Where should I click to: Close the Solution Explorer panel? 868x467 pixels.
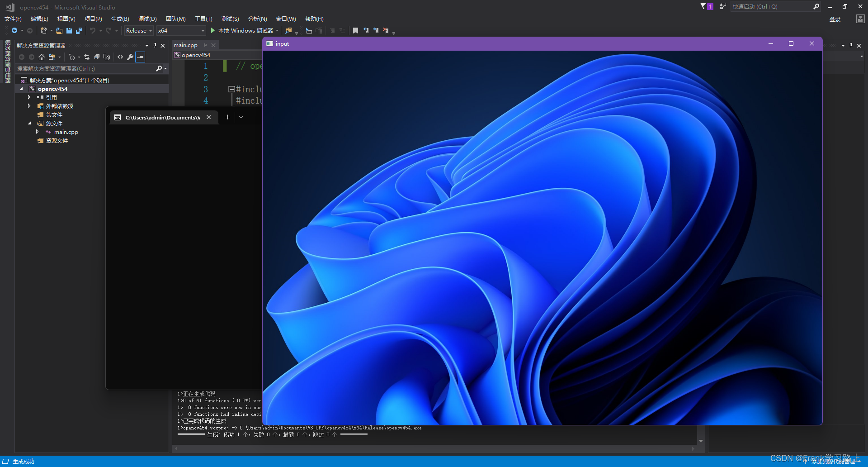(x=163, y=45)
